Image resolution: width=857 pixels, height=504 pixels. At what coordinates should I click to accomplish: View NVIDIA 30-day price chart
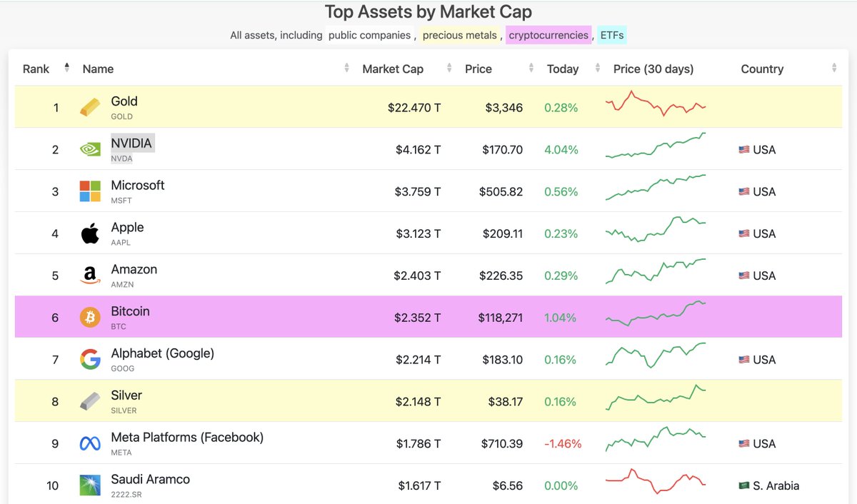pyautogui.click(x=656, y=146)
